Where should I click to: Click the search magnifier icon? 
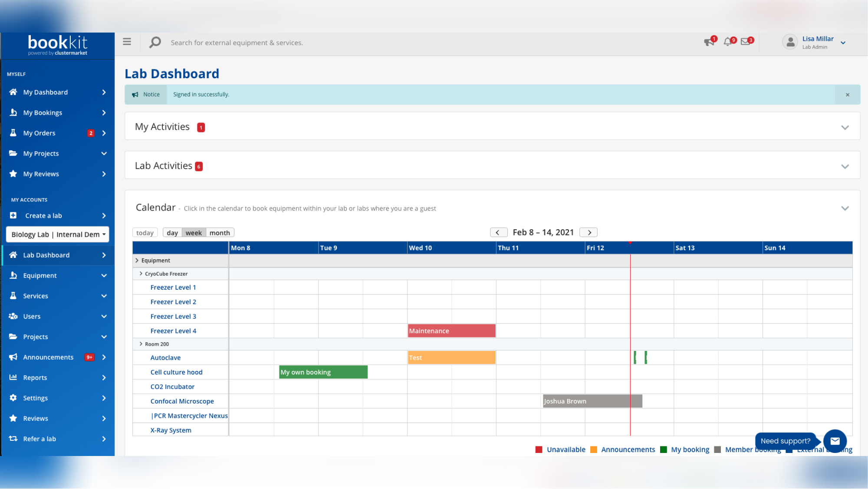[155, 42]
